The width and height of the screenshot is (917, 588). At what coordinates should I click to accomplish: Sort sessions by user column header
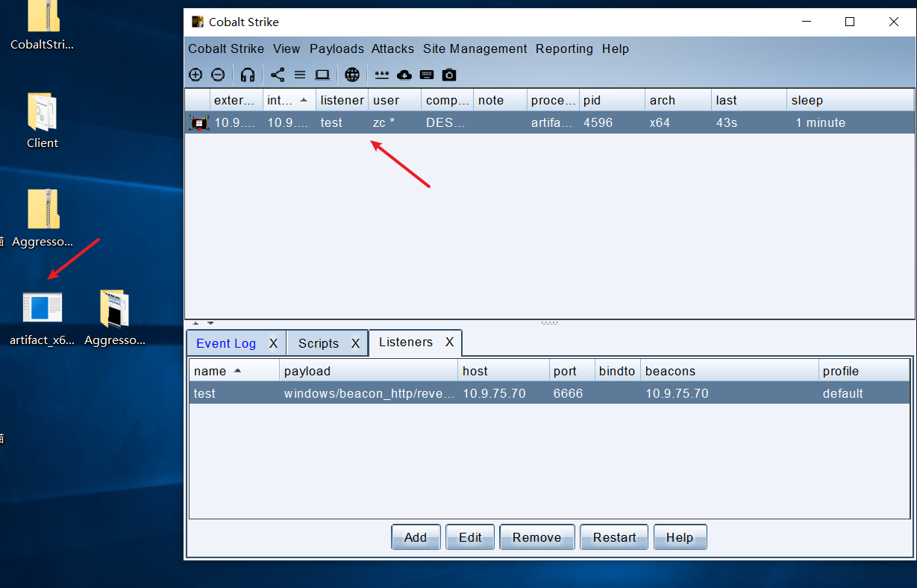pos(395,100)
